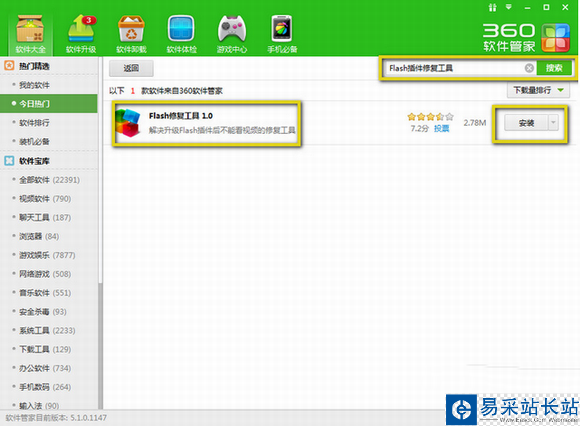The image size is (580, 426).
Task: Rate the Flash tool with stars
Action: click(431, 117)
